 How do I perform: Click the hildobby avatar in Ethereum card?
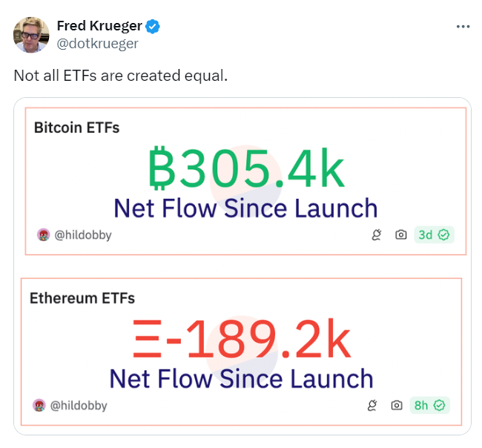point(39,406)
